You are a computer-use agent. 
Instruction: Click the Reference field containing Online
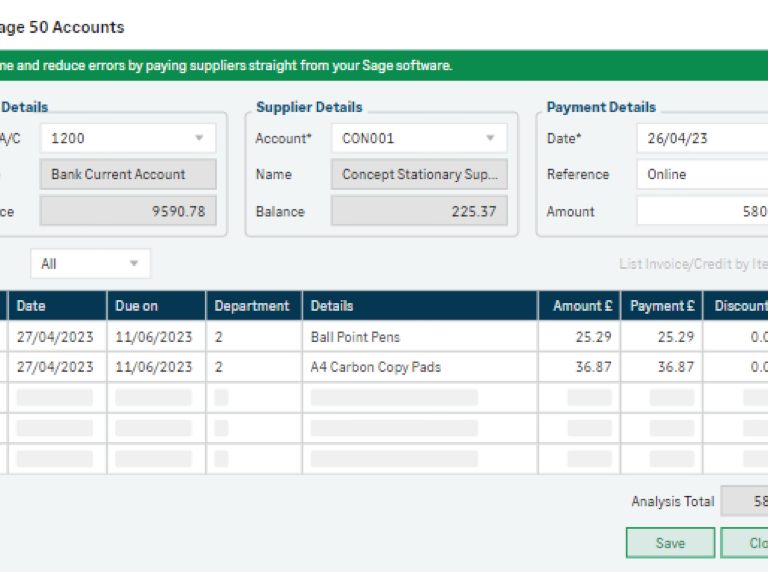pos(702,174)
